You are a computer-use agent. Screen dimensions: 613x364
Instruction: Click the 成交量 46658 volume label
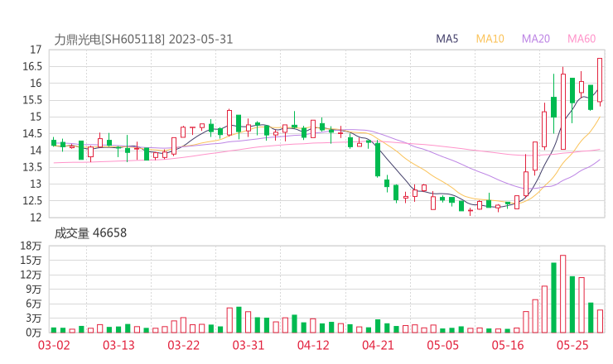pyautogui.click(x=90, y=233)
